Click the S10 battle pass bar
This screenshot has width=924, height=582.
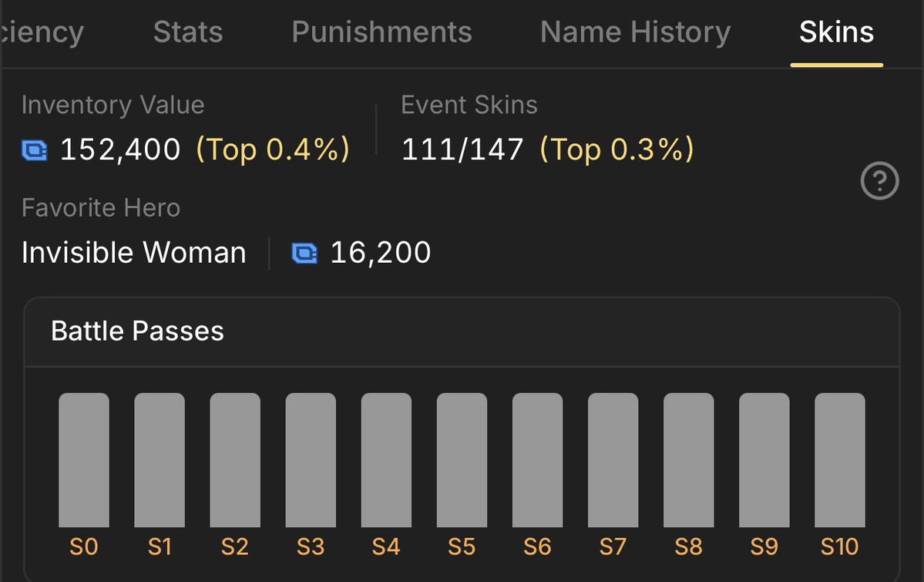coord(840,460)
